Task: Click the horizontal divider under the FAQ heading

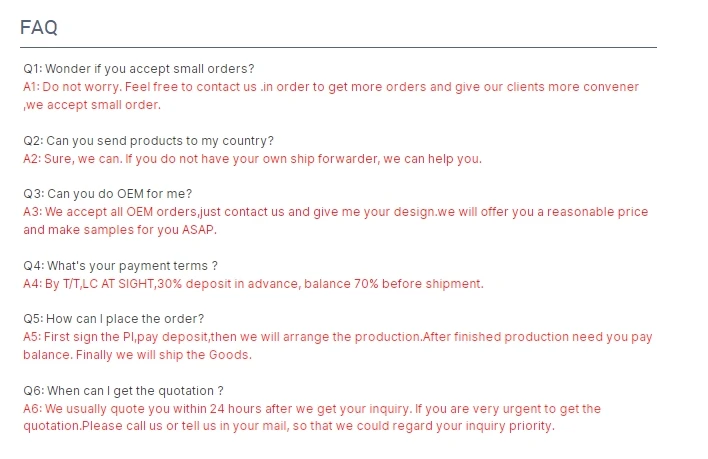Action: click(338, 47)
